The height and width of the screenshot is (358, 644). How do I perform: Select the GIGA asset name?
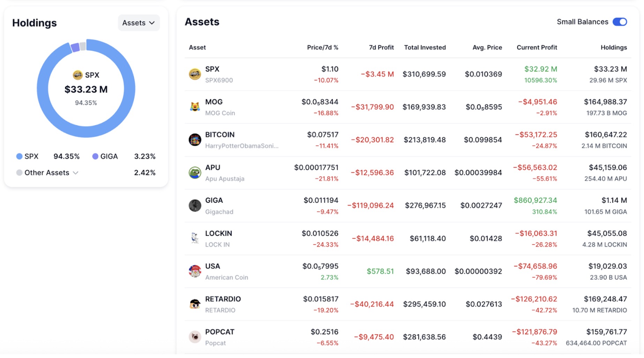214,200
